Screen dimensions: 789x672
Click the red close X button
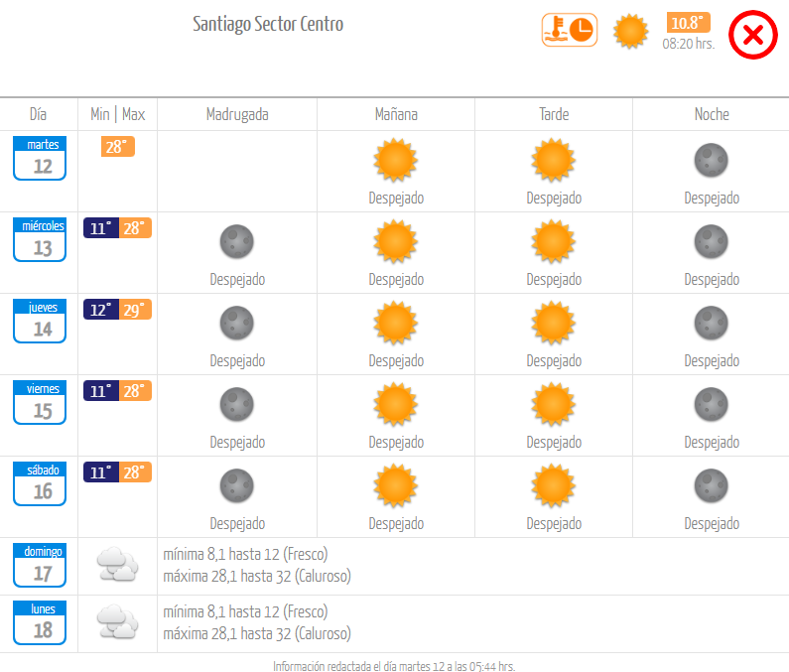752,35
